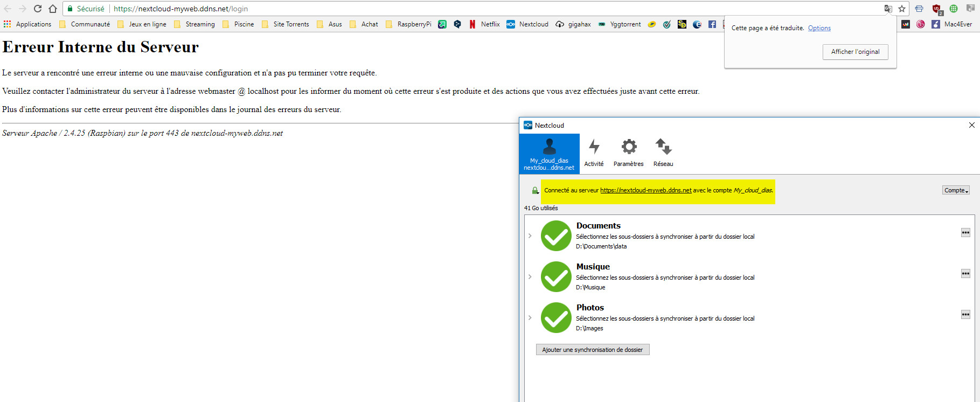This screenshot has width=980, height=402.
Task: Select the Photos sync folder row
Action: (750, 317)
